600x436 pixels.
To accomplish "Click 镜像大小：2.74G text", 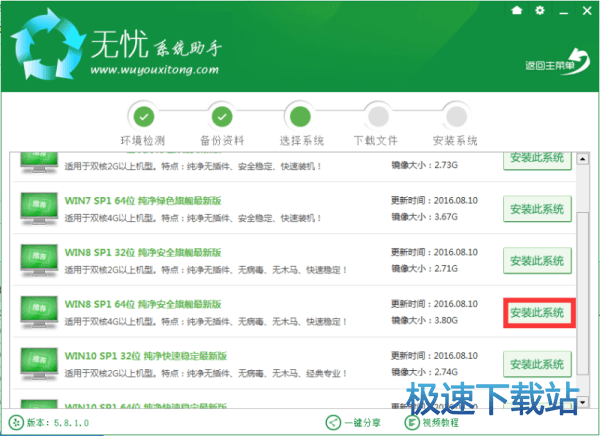I will coord(424,372).
